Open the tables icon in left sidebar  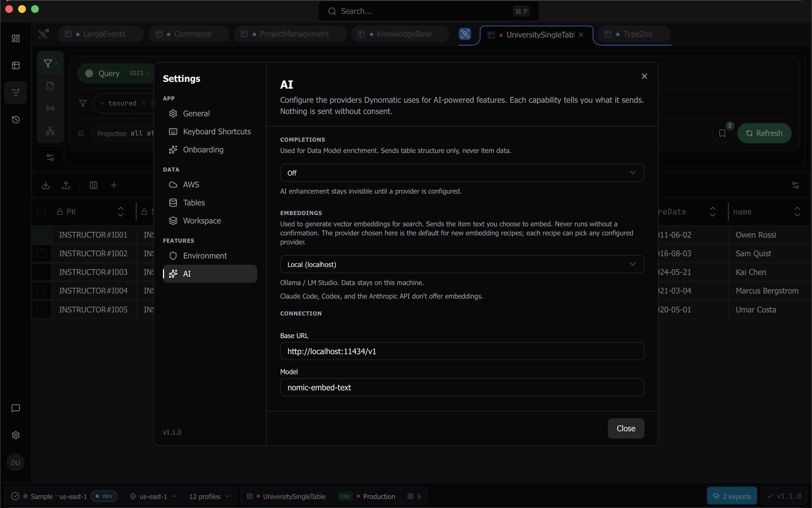16,65
